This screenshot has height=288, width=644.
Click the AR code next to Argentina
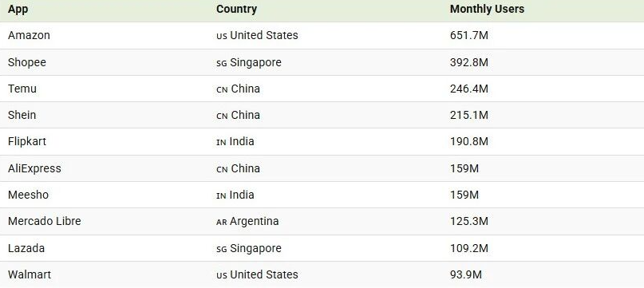click(x=221, y=223)
